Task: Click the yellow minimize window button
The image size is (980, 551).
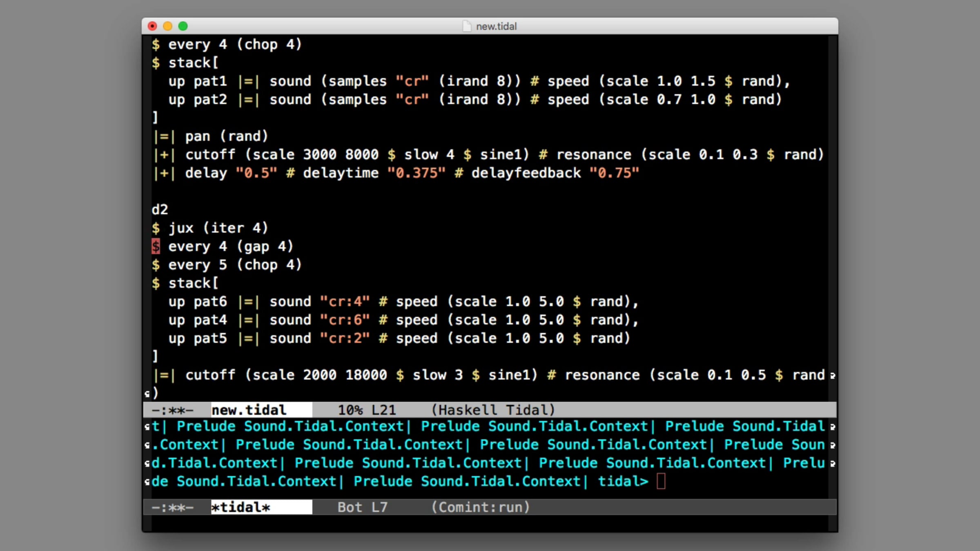Action: coord(167,26)
